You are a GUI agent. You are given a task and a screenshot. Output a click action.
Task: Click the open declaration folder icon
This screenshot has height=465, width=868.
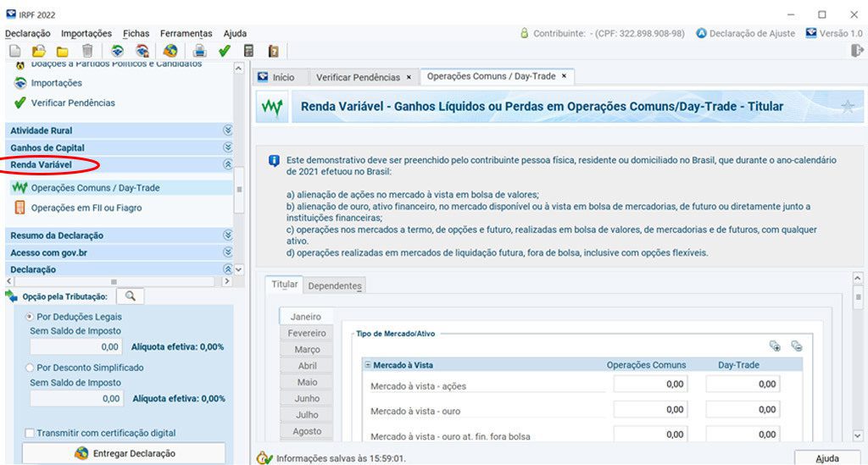(39, 52)
